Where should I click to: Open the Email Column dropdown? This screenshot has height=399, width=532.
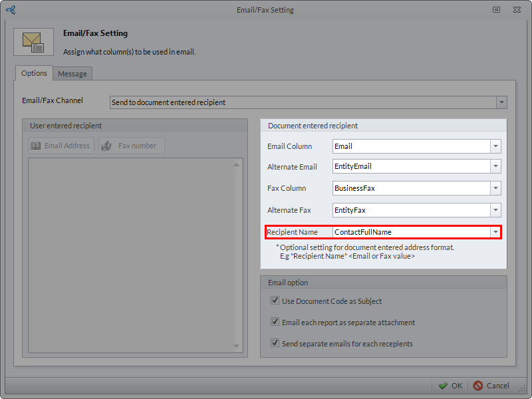pos(495,146)
